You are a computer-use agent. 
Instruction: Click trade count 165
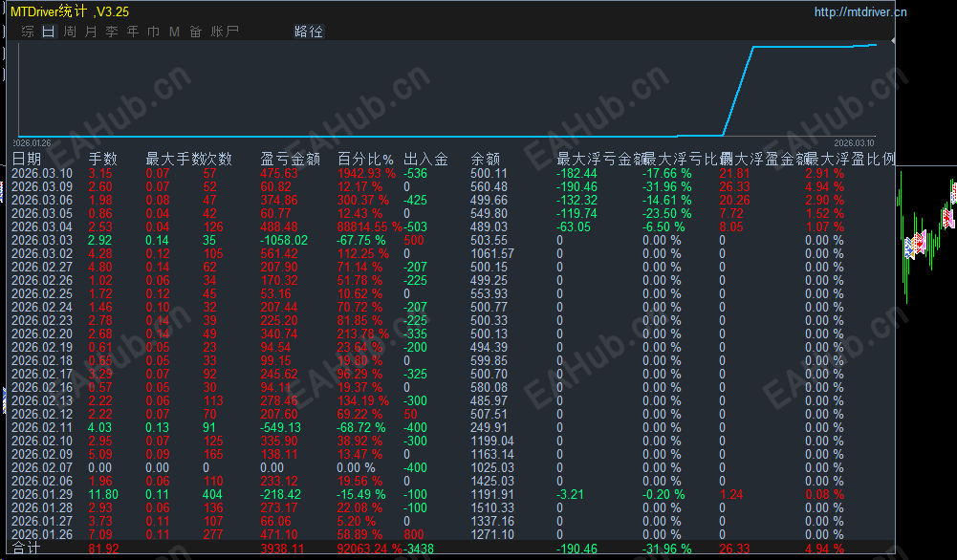pos(213,455)
